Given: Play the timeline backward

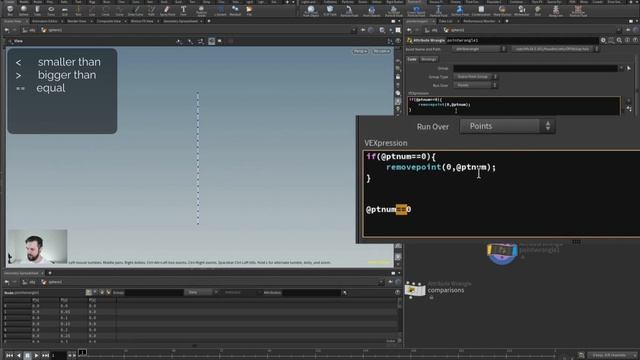Looking at the screenshot, I should [18, 356].
